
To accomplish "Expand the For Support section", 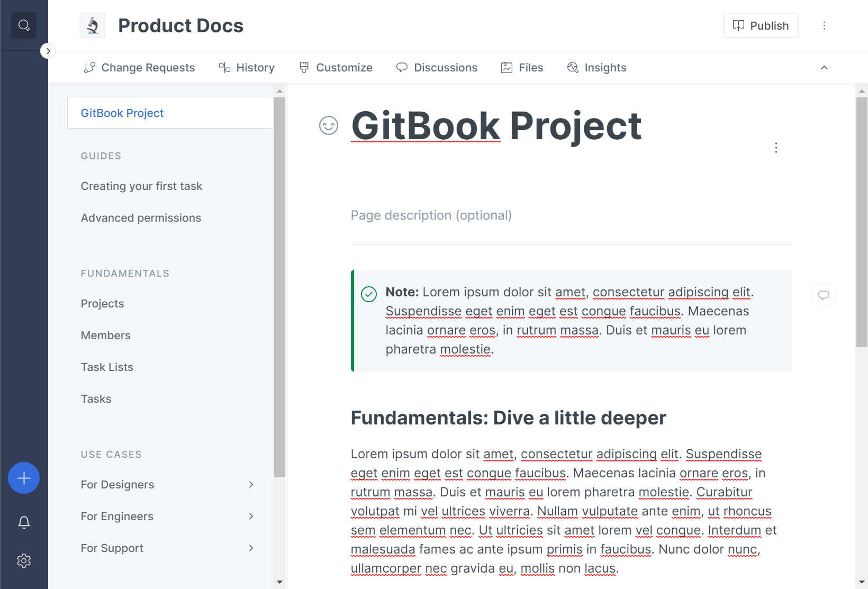I will [251, 548].
